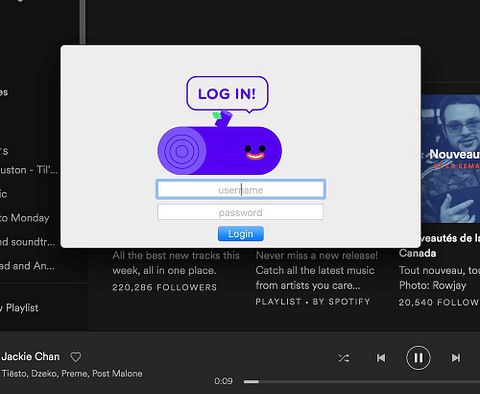Open the Jackie Chan song title
This screenshot has height=394, width=480.
coord(30,357)
